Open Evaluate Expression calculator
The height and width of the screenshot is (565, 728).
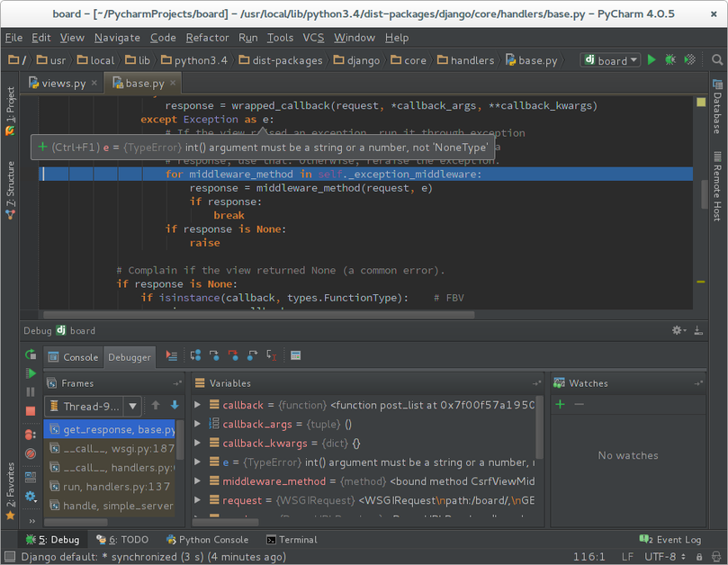pos(295,356)
